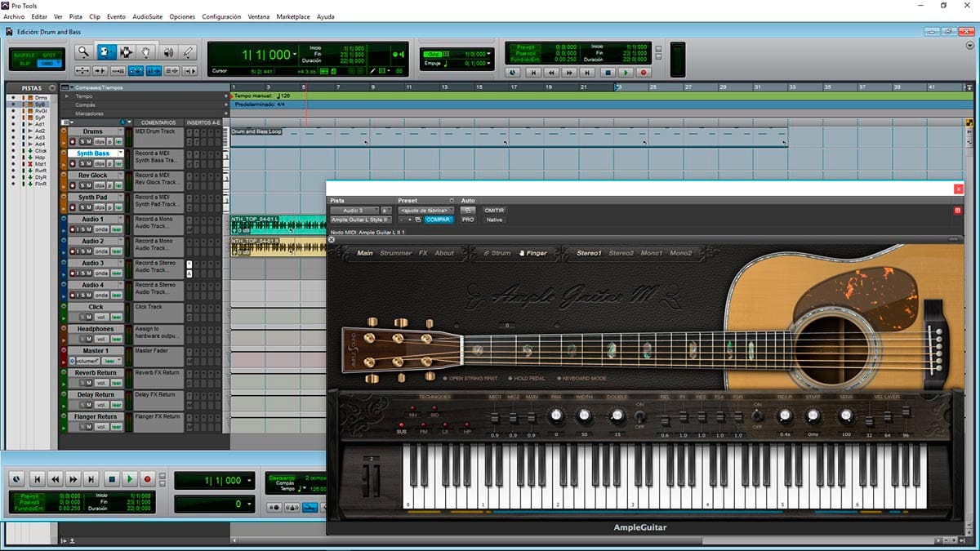Click the PRO button in plugin header
The height and width of the screenshot is (551, 980).
point(468,220)
